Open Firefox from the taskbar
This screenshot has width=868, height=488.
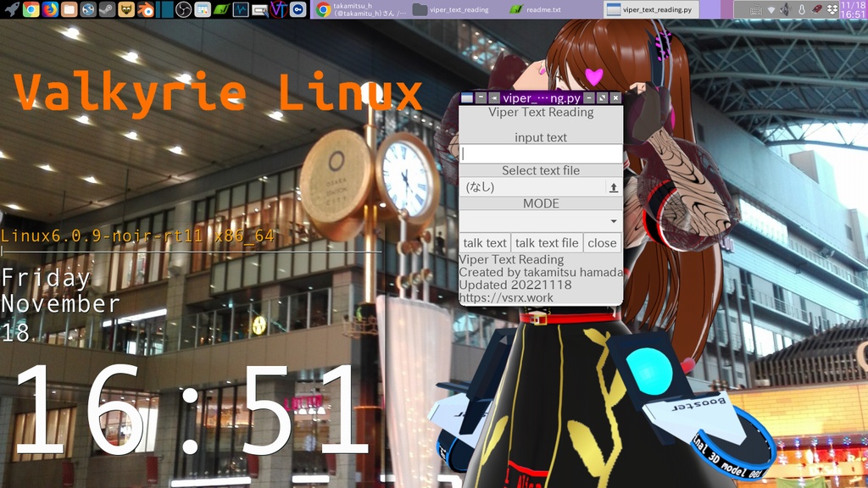click(49, 8)
